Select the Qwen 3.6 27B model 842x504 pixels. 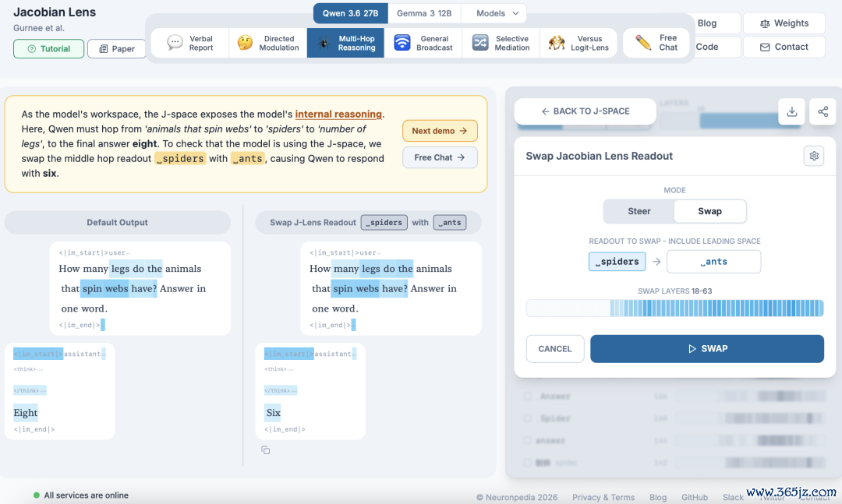pyautogui.click(x=350, y=13)
